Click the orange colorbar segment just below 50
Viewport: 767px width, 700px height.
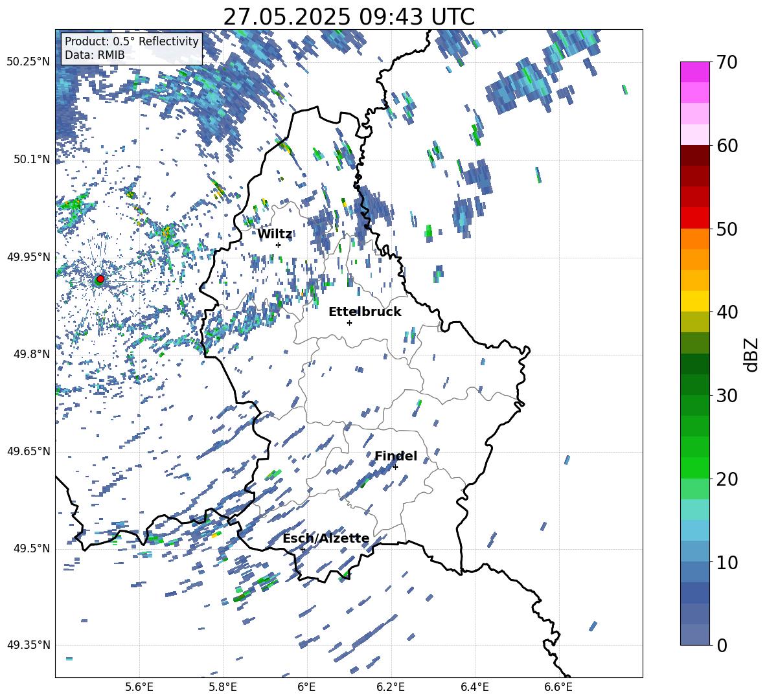click(x=694, y=238)
